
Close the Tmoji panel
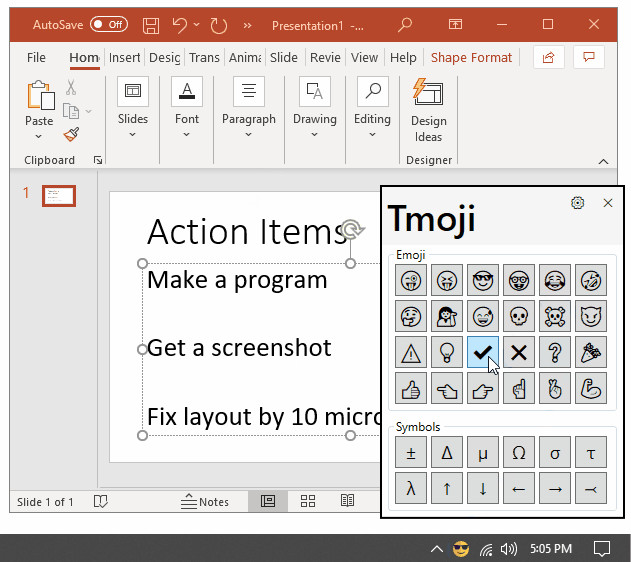[x=608, y=203]
